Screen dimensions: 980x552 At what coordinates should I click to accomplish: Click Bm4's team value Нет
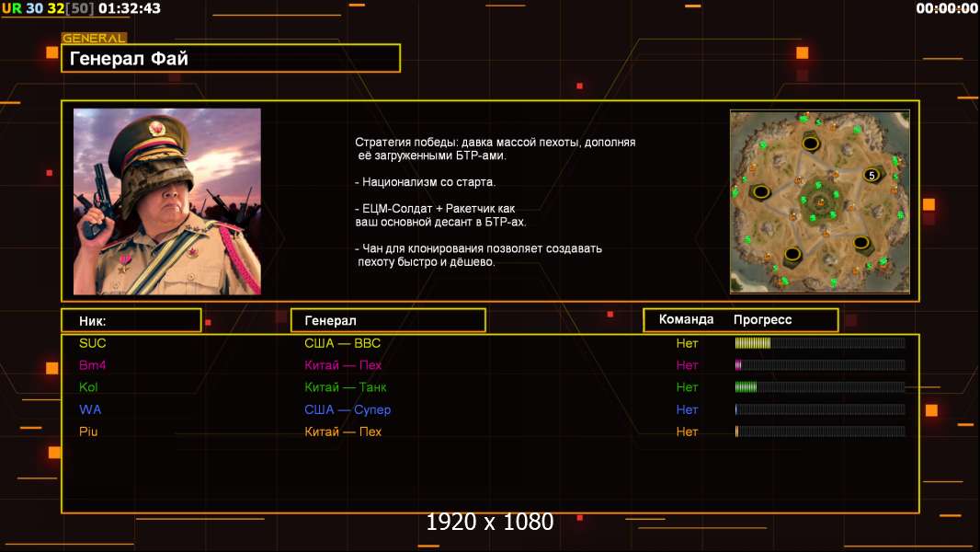(x=687, y=365)
